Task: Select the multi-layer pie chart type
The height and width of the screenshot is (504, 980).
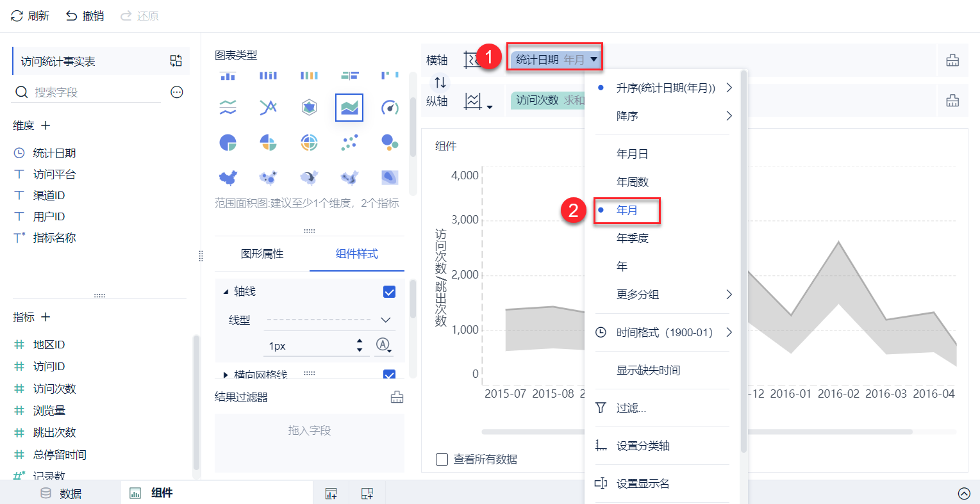Action: point(309,142)
